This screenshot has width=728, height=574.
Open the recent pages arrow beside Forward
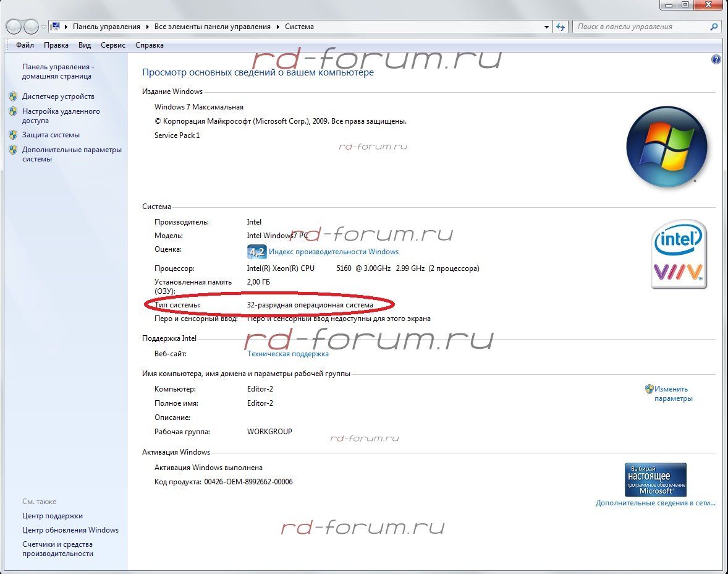pos(43,27)
